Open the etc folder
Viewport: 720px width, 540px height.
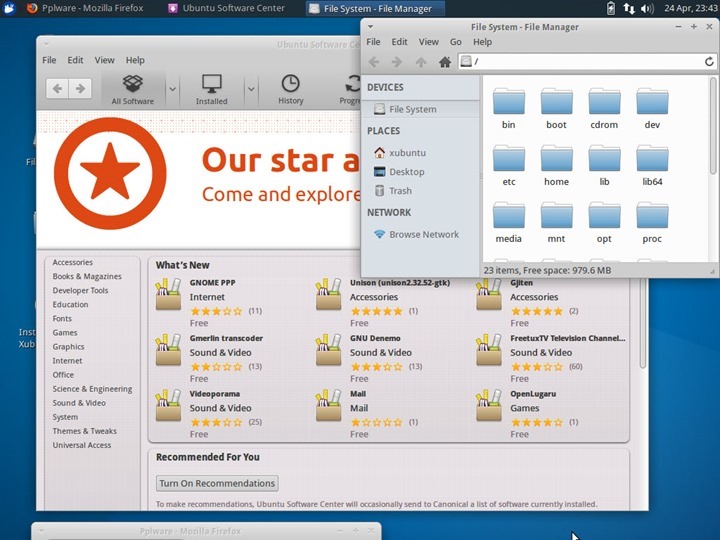508,166
